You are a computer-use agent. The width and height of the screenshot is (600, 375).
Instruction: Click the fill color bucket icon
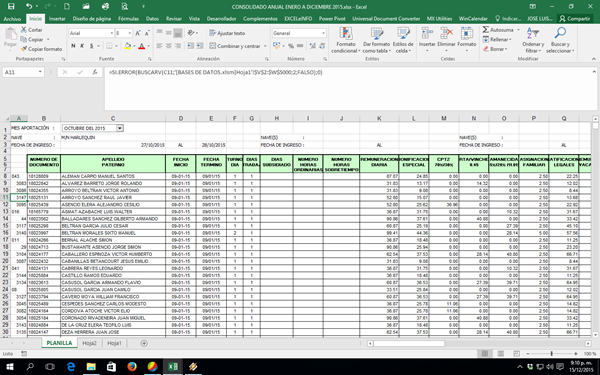128,46
